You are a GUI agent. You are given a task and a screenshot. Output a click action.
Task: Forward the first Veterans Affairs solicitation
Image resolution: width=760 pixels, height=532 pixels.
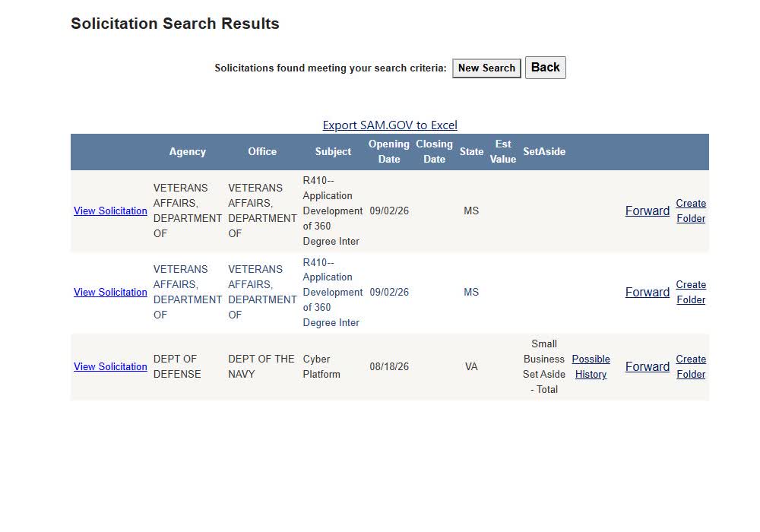647,211
